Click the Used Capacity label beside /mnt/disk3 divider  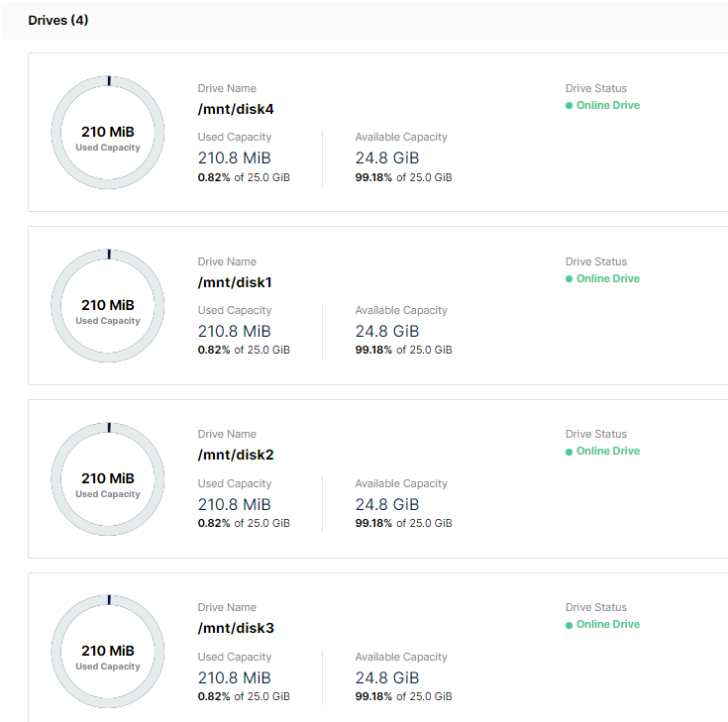pyautogui.click(x=235, y=657)
